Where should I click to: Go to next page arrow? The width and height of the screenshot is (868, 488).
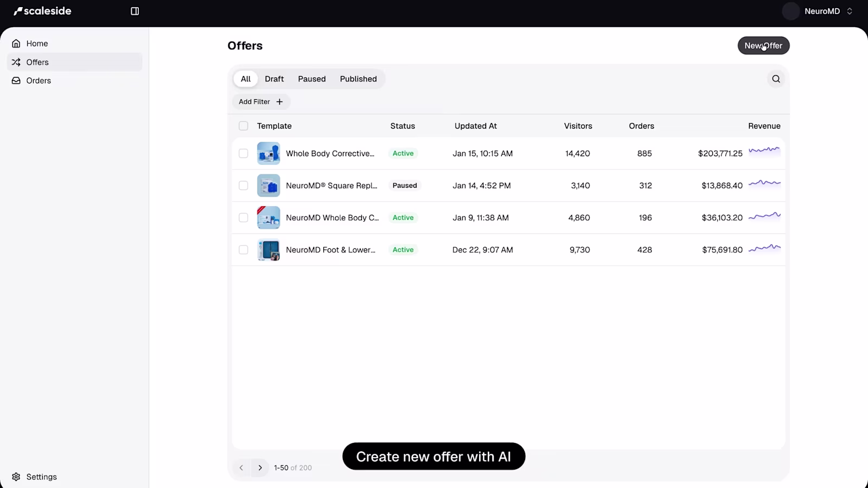[x=260, y=467]
